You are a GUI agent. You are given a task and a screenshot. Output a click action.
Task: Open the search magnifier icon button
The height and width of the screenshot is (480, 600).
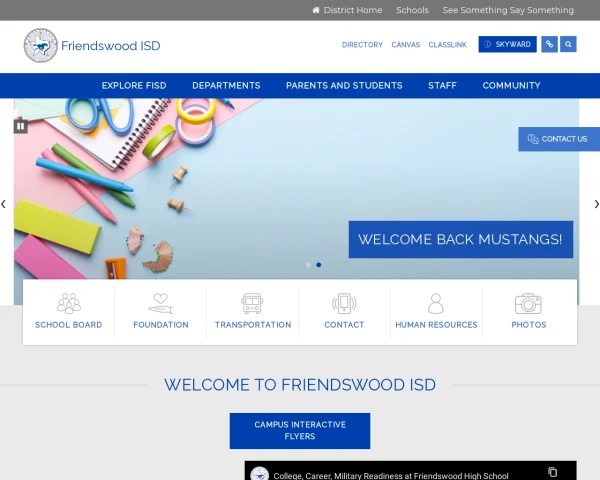[x=568, y=44]
